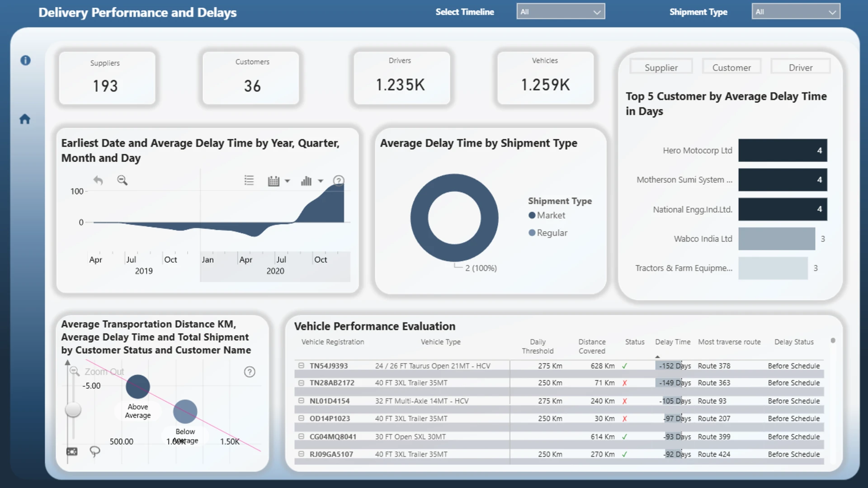Click the Customer button above top 5 chart

[731, 67]
